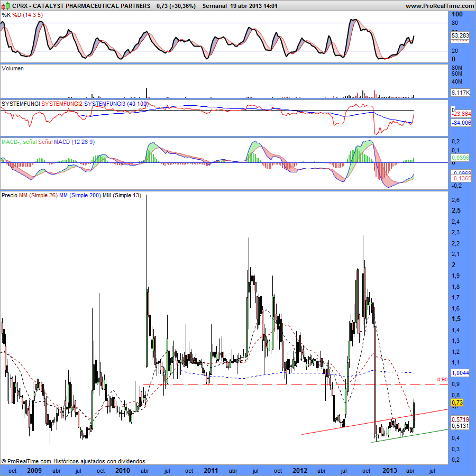Click the 2009 year label on time axis

click(x=34, y=471)
